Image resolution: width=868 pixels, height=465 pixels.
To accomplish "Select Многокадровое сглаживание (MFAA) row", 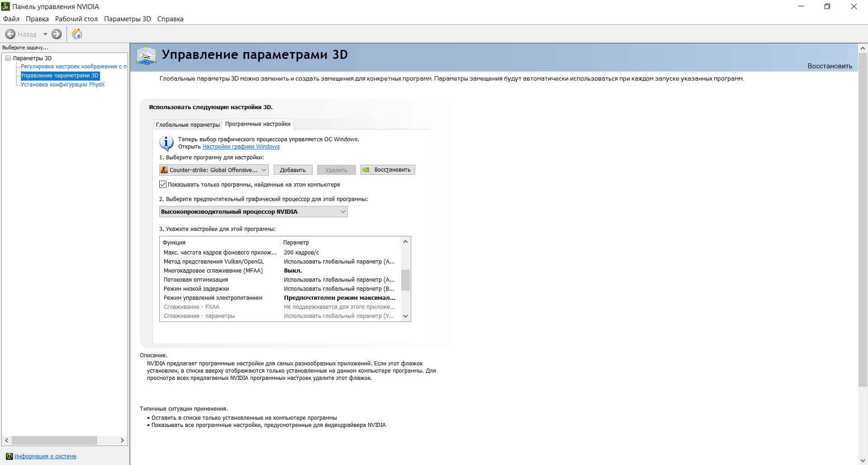I will coord(280,271).
